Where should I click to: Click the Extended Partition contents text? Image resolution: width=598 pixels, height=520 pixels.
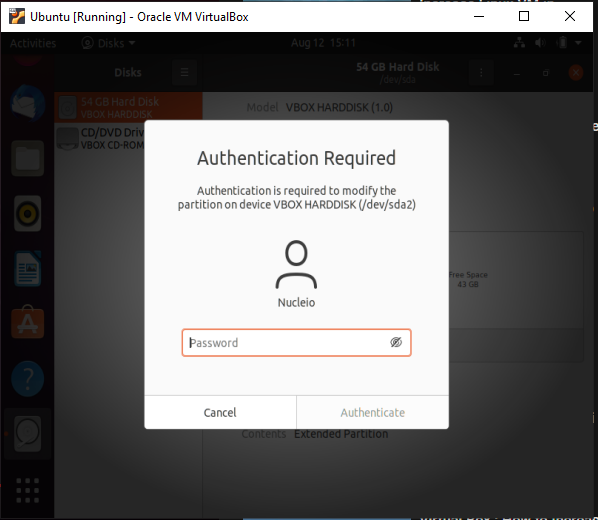coord(341,434)
